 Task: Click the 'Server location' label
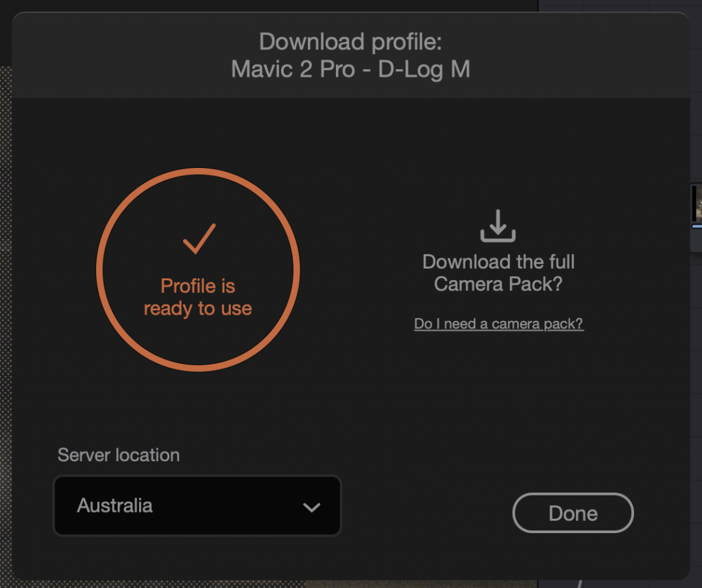click(x=119, y=455)
